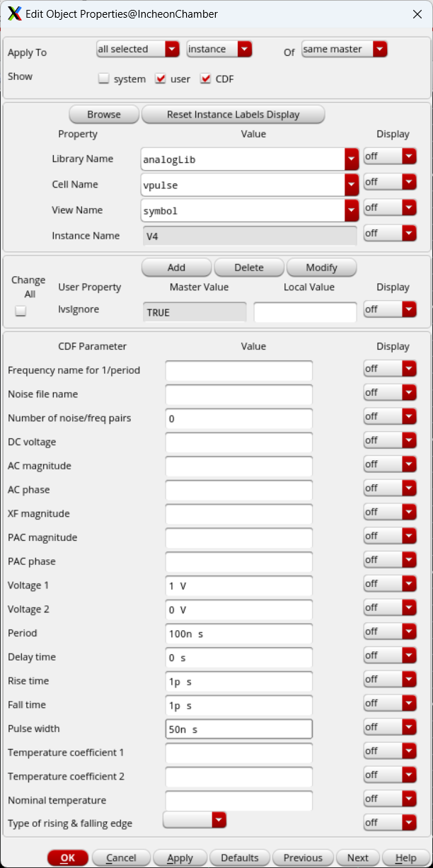Screen dimensions: 433x868
Task: Open Display dropdown for View Name
Action: point(390,207)
